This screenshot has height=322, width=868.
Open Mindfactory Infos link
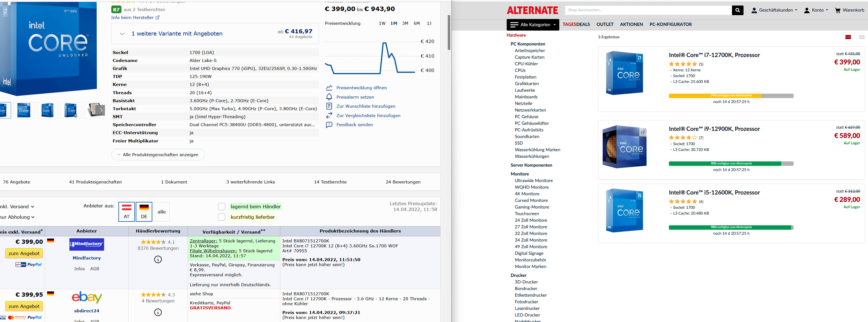[80, 269]
